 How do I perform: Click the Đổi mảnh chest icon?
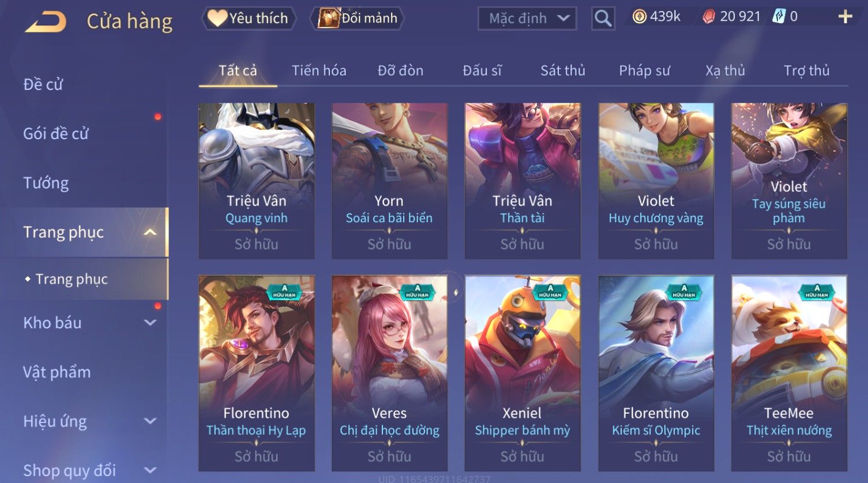pyautogui.click(x=329, y=18)
